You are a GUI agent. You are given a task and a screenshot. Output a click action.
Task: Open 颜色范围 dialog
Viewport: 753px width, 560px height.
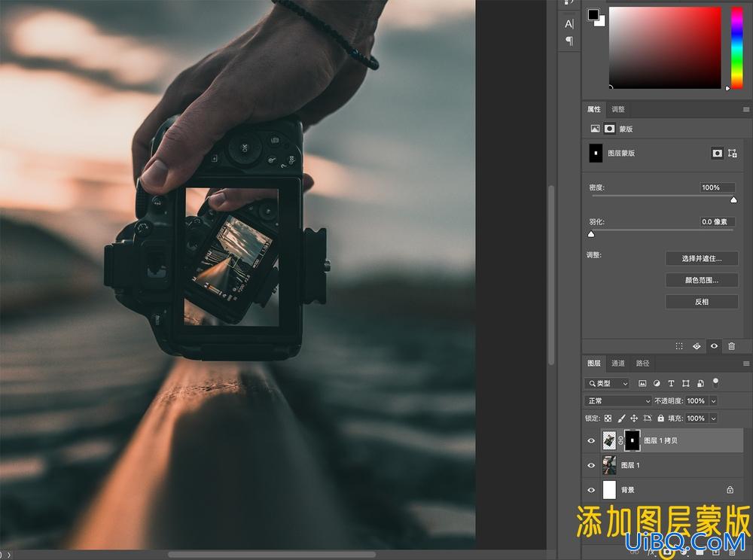tap(702, 280)
